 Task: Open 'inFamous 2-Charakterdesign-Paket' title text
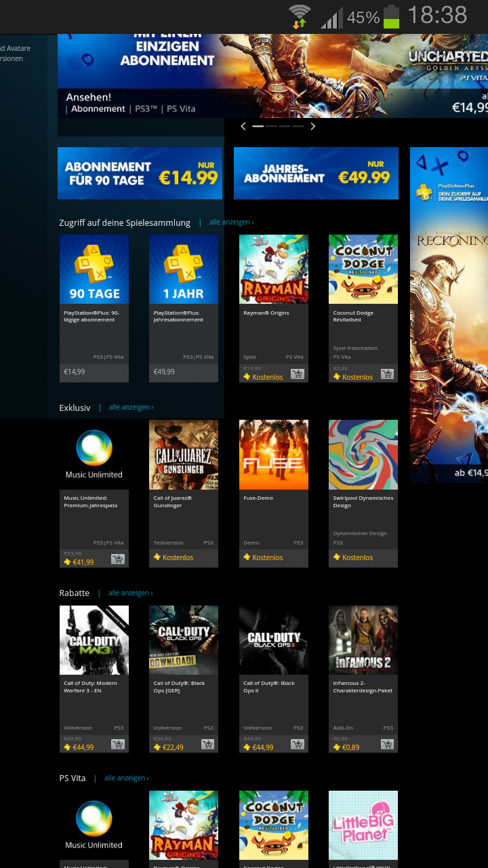click(x=363, y=687)
